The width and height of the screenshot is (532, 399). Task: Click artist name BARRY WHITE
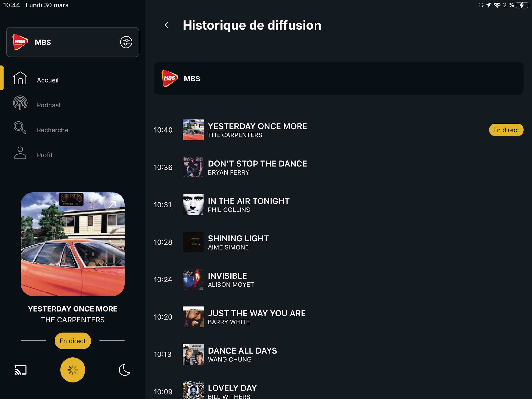[229, 322]
